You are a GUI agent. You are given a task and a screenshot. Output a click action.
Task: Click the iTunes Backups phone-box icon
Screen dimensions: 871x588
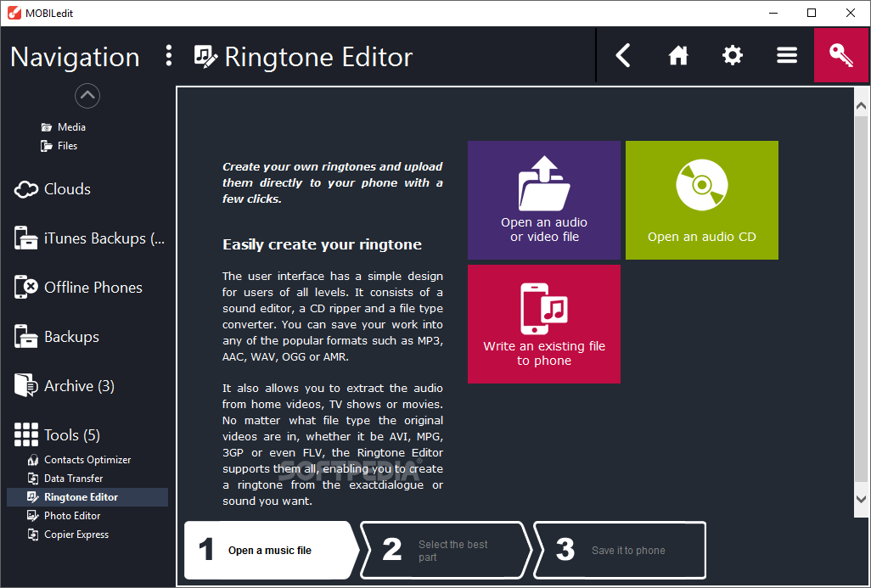25,238
